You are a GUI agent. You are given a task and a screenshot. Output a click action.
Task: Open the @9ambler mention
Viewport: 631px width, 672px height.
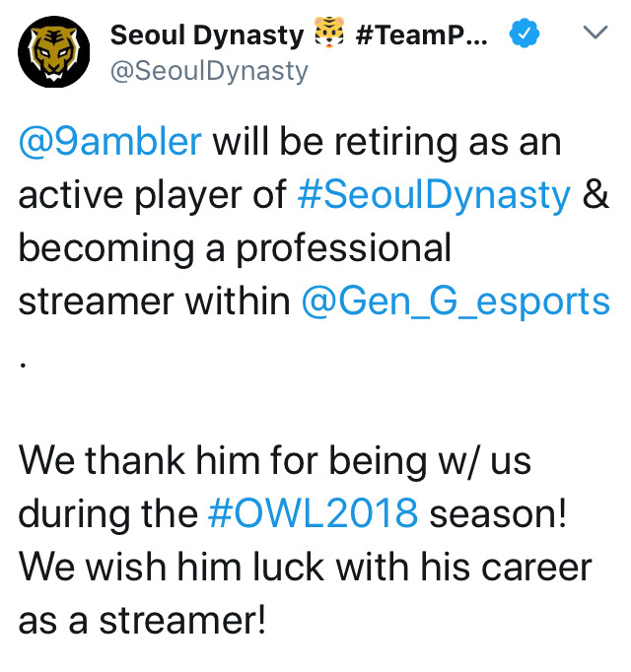coord(110,144)
